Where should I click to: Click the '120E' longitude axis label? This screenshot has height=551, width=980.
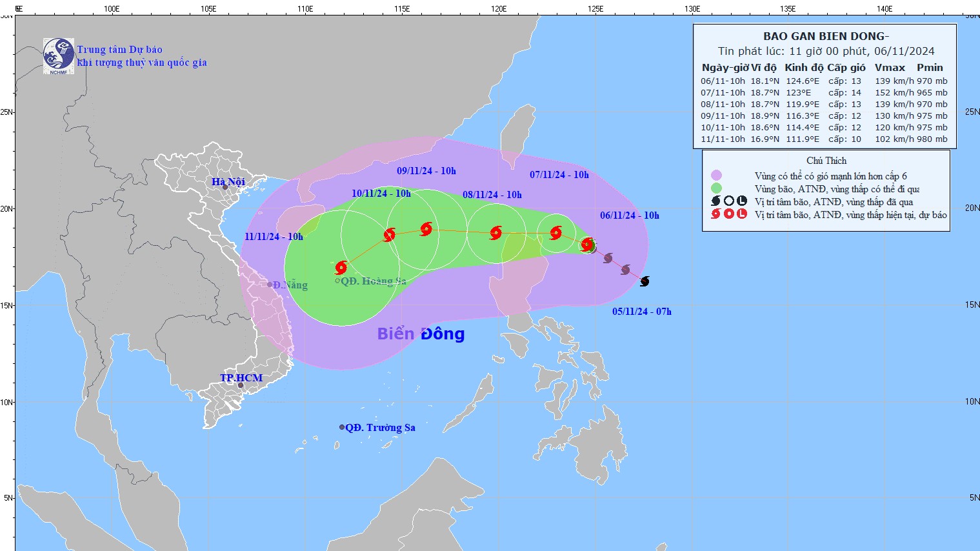[x=498, y=9]
